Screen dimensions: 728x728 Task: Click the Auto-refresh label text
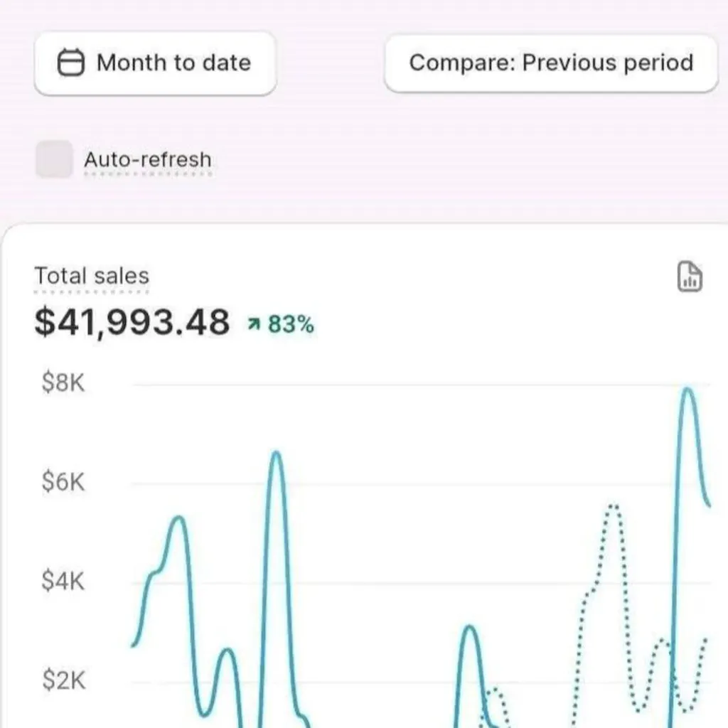(147, 159)
